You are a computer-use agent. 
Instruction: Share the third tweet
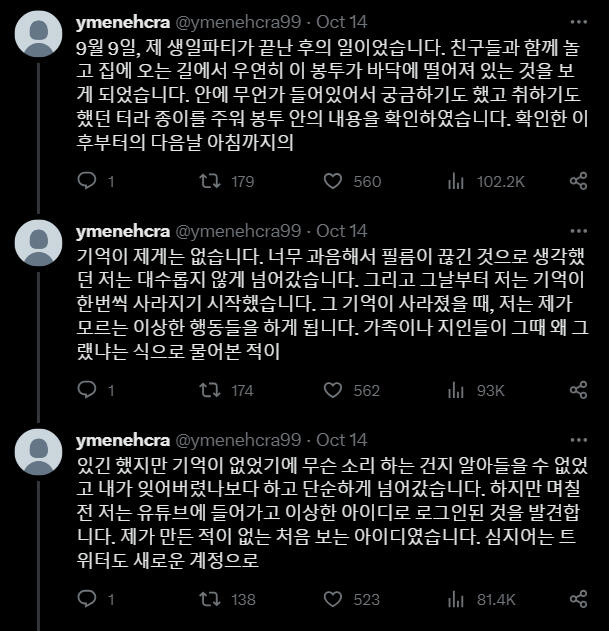(578, 599)
